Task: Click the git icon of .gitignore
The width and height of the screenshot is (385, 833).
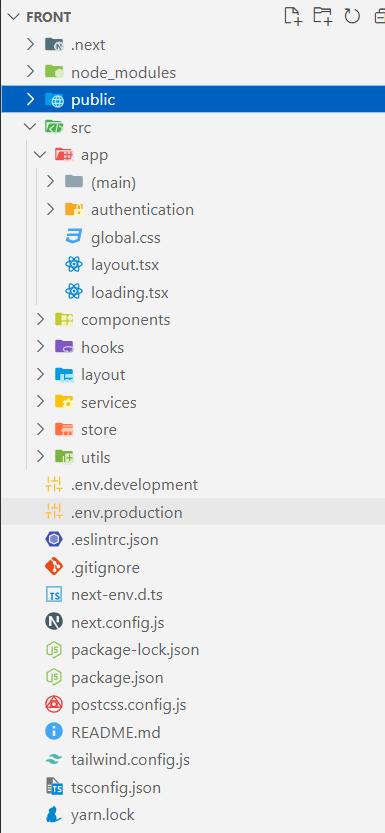Action: 54,567
